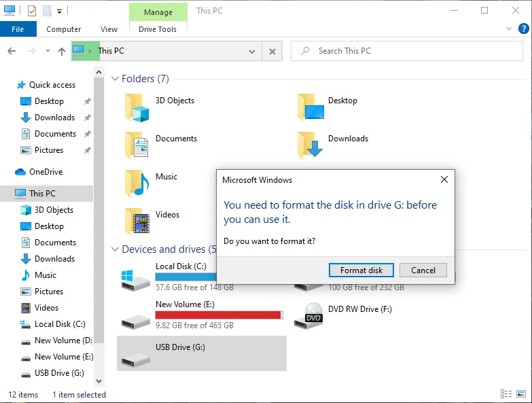Go up one level with up arrow

[62, 51]
